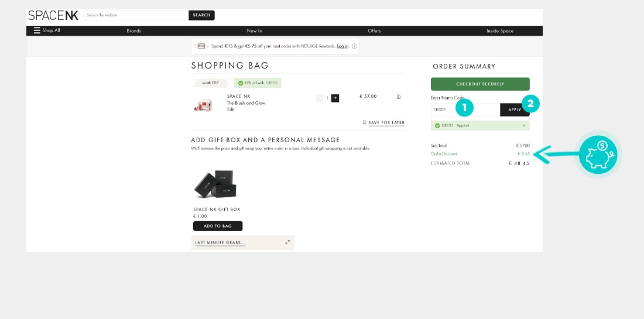Open the Brands menu
Viewport: 644px width, 319px height.
134,30
